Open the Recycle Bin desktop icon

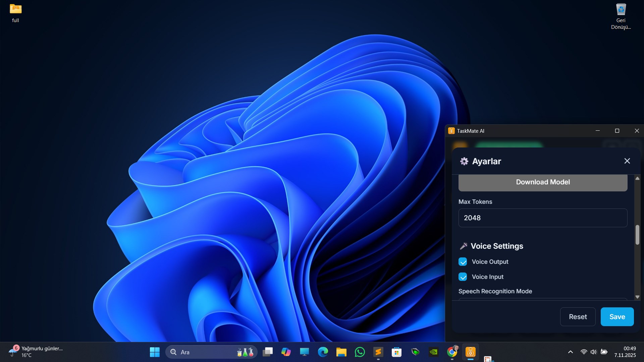tap(621, 17)
